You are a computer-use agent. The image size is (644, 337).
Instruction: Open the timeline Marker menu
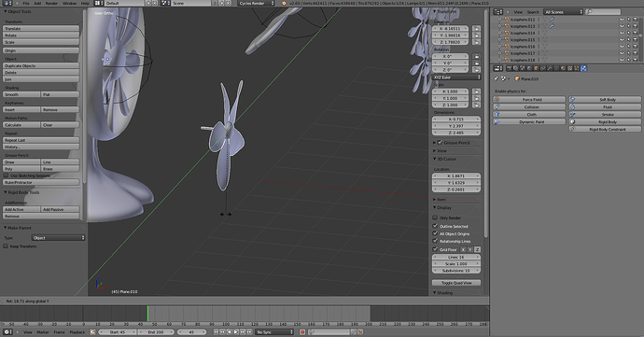tap(43, 331)
